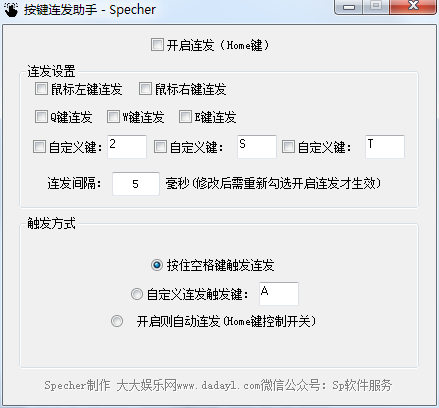The image size is (439, 408).
Task: Click custom key field containing S
Action: [x=257, y=147]
